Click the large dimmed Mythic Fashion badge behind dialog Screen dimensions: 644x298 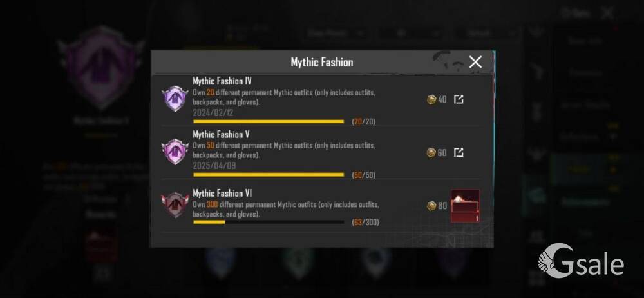101,68
